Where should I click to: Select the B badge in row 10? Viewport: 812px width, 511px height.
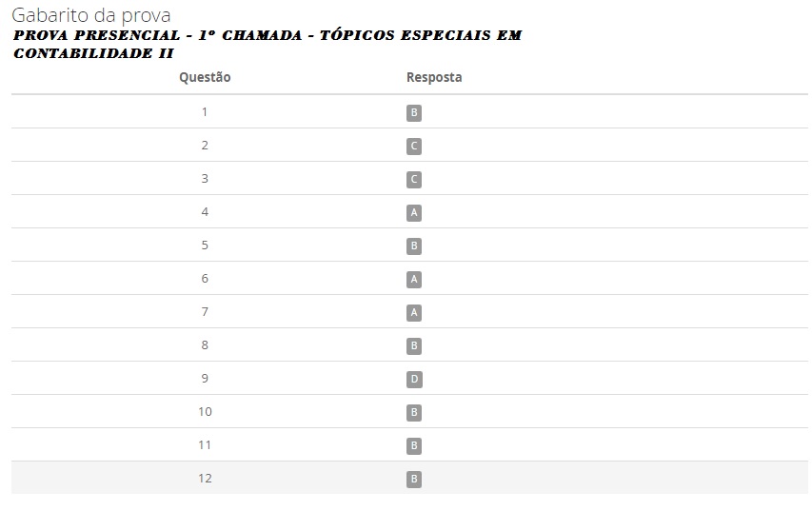[x=414, y=413]
